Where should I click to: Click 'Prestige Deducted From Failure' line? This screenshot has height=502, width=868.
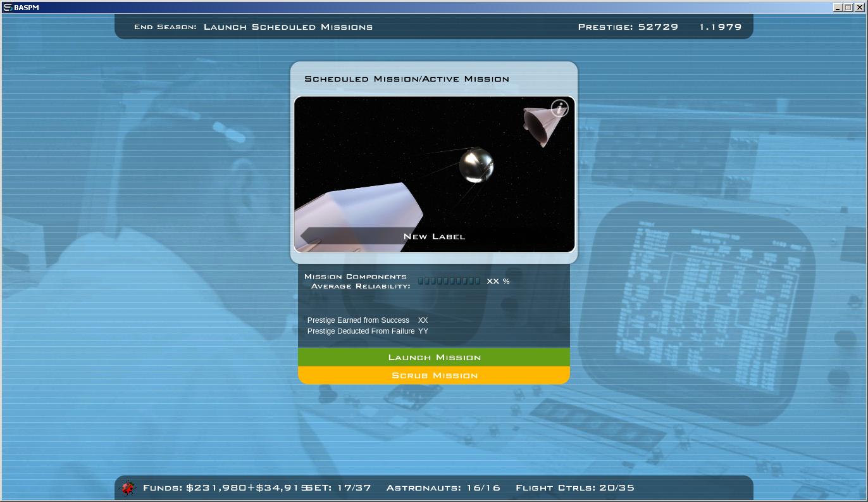(x=368, y=331)
